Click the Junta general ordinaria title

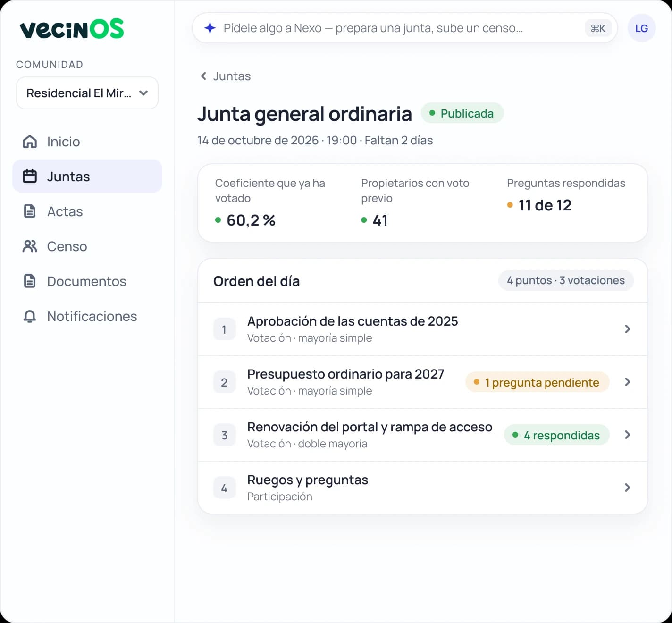pos(304,114)
